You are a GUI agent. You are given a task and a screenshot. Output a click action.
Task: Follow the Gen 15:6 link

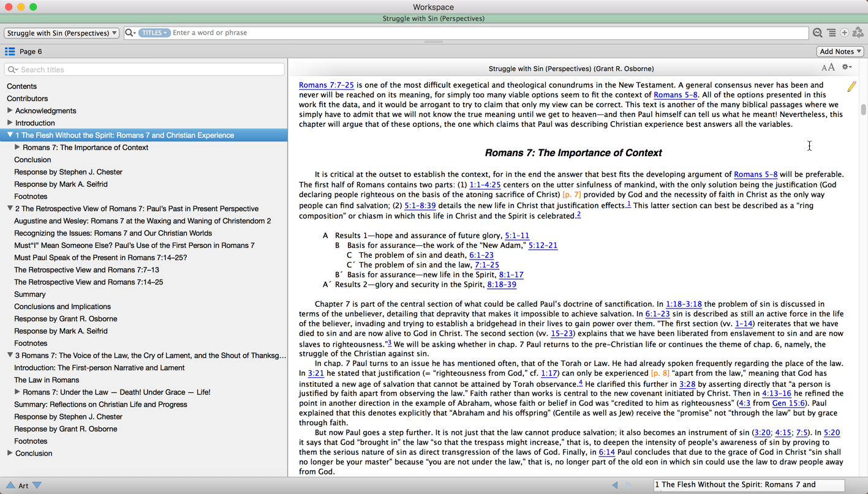[x=788, y=403]
